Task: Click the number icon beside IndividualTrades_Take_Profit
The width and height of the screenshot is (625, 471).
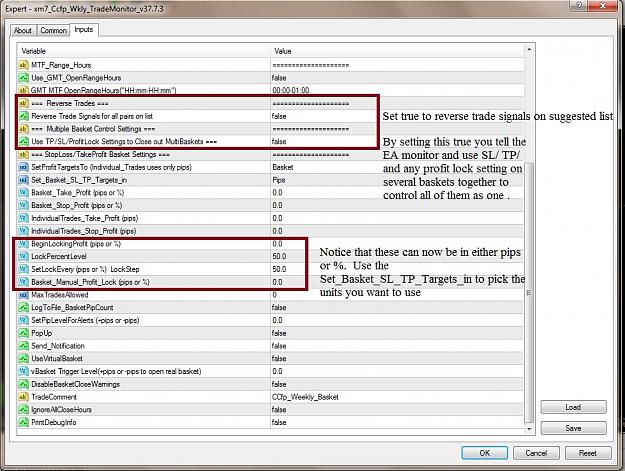Action: (x=24, y=218)
